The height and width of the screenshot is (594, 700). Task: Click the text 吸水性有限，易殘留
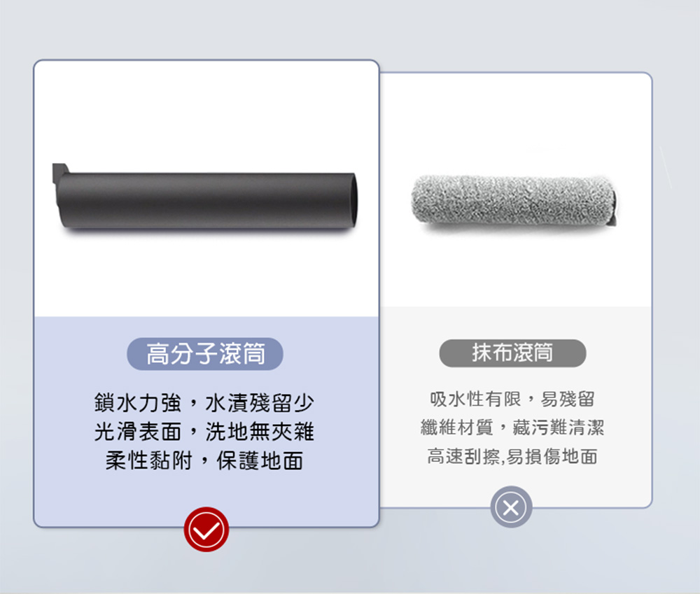tap(512, 399)
